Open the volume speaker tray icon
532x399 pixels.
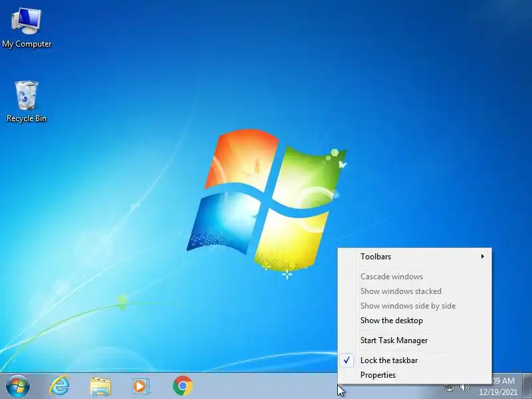[x=464, y=387]
